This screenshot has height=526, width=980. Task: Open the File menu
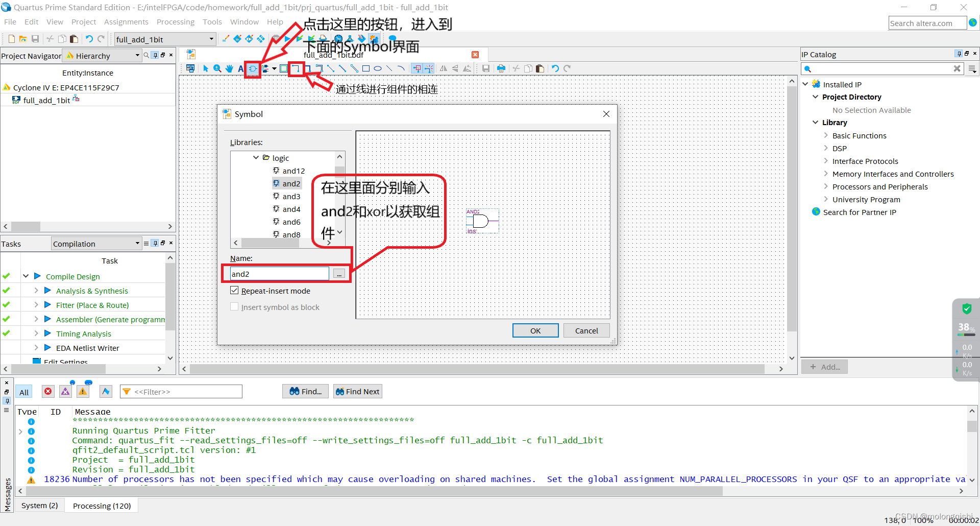click(10, 22)
